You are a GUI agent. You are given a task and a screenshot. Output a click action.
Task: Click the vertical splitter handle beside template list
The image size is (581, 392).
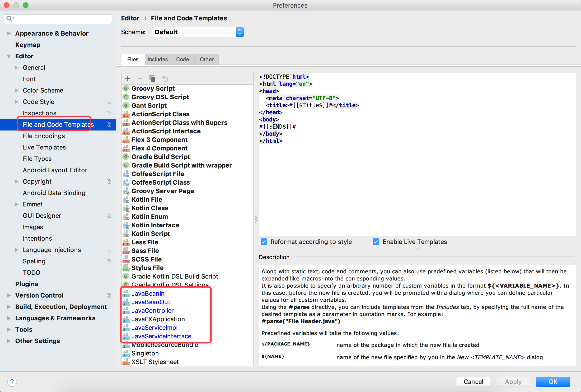pyautogui.click(x=256, y=219)
